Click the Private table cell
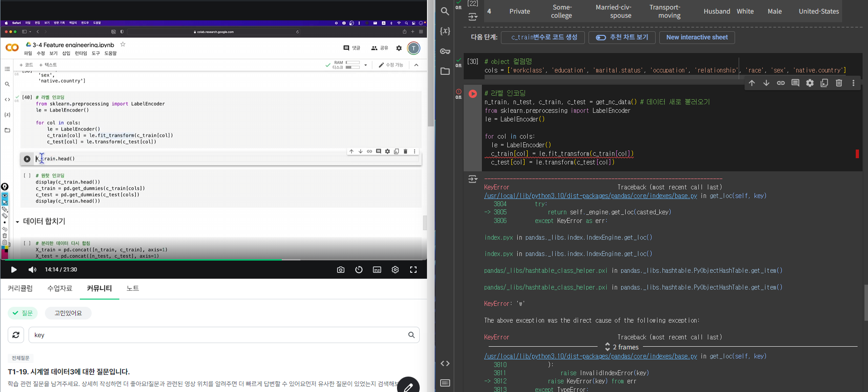This screenshot has width=868, height=392. pos(520,11)
